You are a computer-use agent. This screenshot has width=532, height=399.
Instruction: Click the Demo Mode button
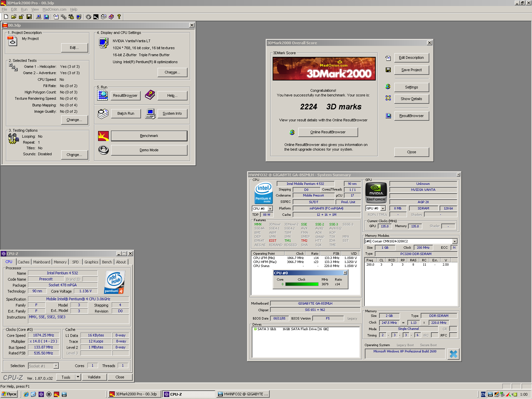coord(149,150)
